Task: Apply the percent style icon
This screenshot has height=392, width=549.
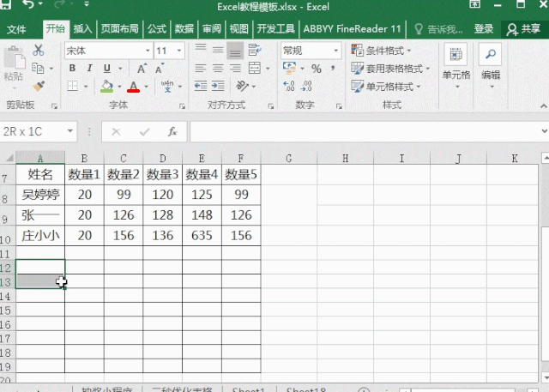Action: tap(317, 69)
